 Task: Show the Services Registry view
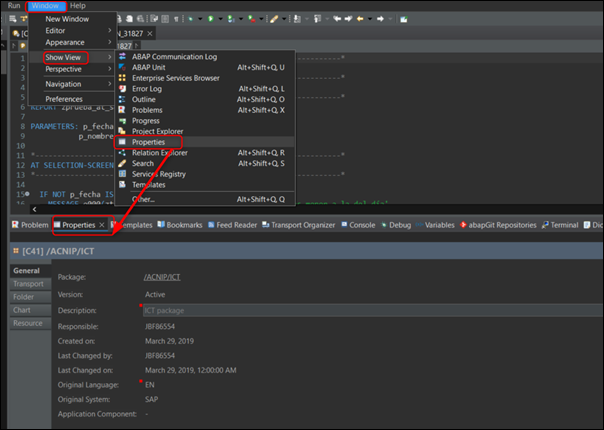[205, 174]
